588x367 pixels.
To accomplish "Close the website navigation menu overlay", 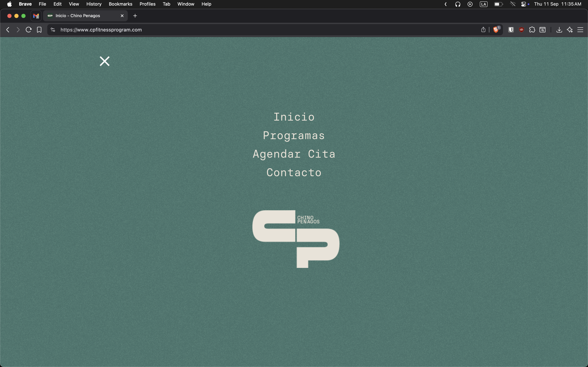I will (105, 61).
